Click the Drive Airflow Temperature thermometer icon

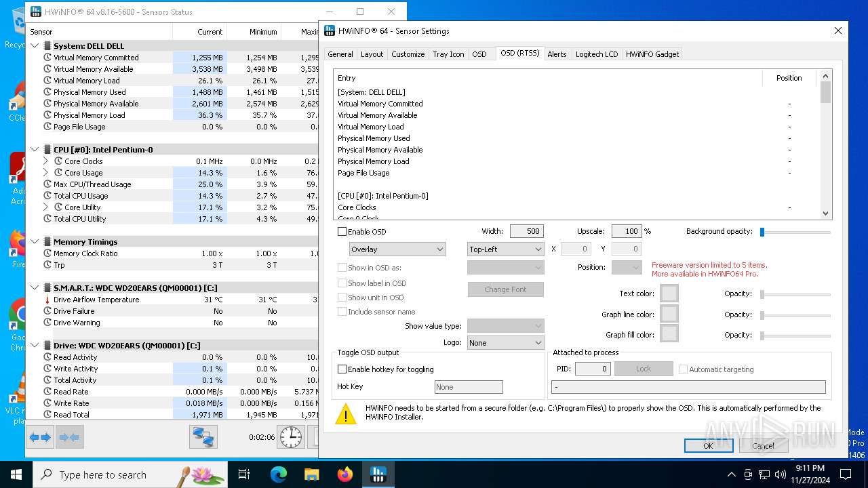pos(47,300)
